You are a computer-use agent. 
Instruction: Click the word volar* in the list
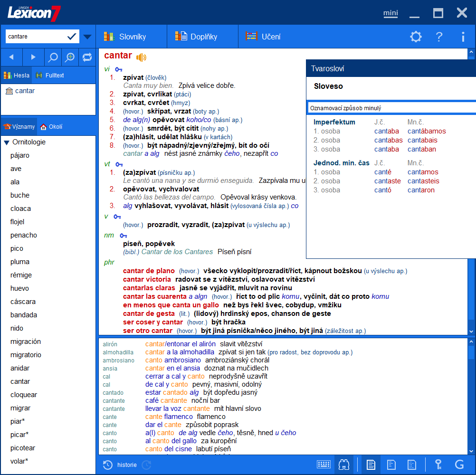(x=19, y=461)
